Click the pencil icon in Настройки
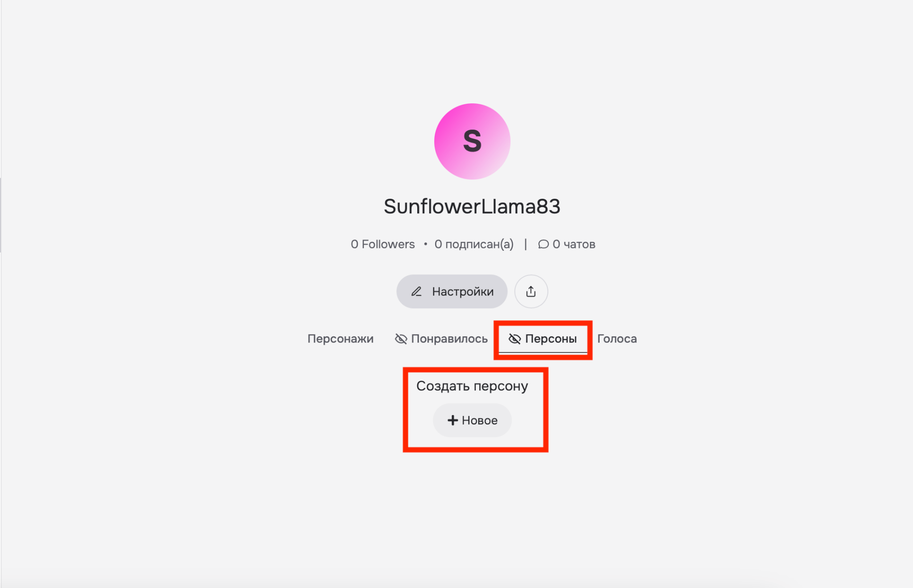This screenshot has height=588, width=913. click(x=416, y=291)
